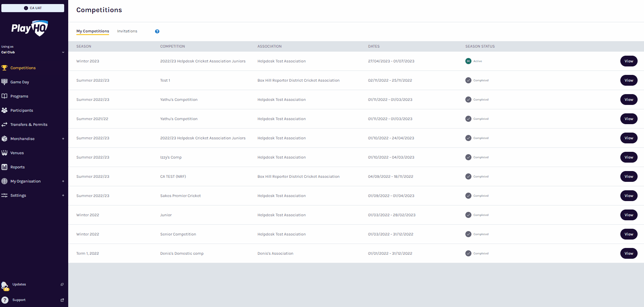Select the My Competitions tab
The width and height of the screenshot is (644, 307).
(x=93, y=31)
